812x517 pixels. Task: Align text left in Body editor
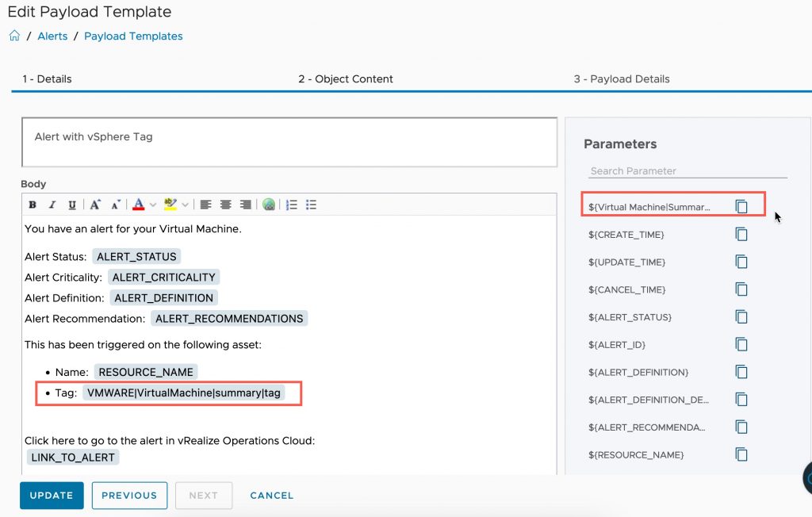click(205, 205)
